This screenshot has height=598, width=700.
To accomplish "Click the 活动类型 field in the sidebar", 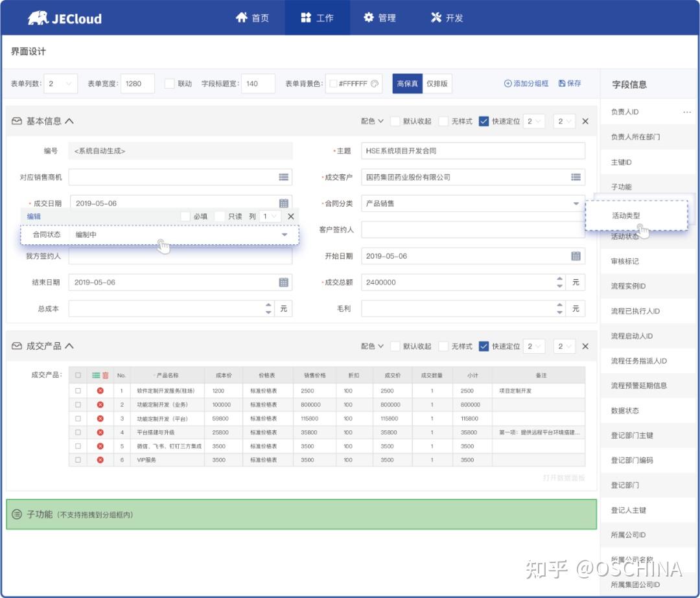I will (x=625, y=215).
